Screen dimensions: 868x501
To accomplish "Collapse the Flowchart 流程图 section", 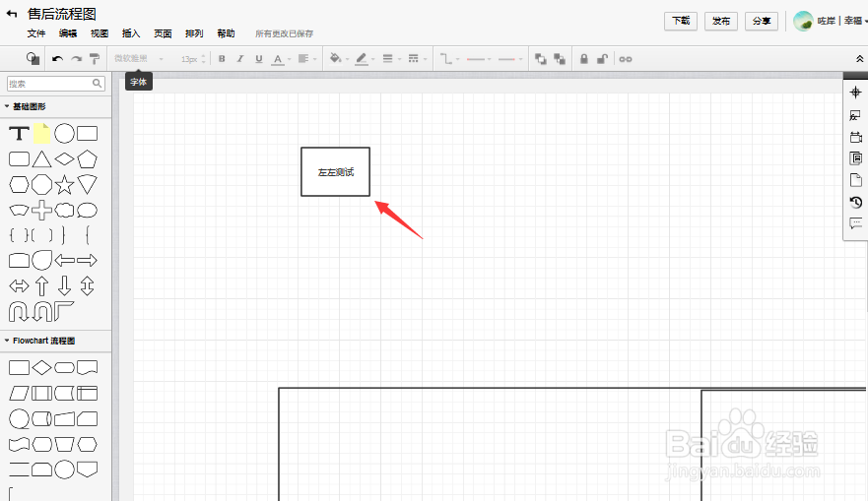I will click(39, 341).
